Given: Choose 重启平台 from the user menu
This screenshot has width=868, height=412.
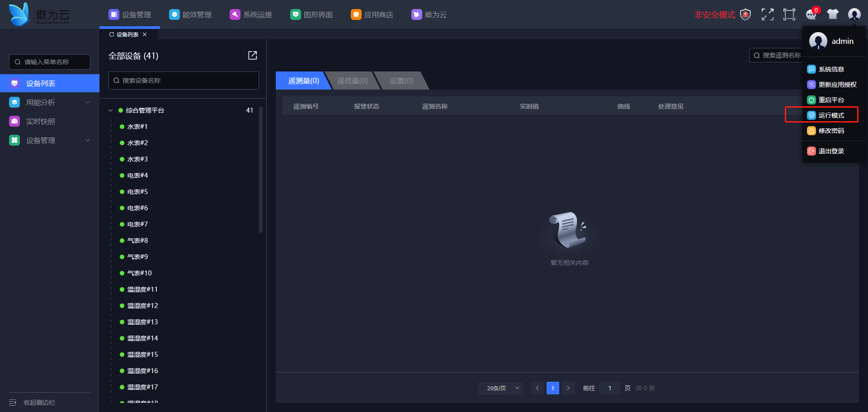Looking at the screenshot, I should click(830, 100).
